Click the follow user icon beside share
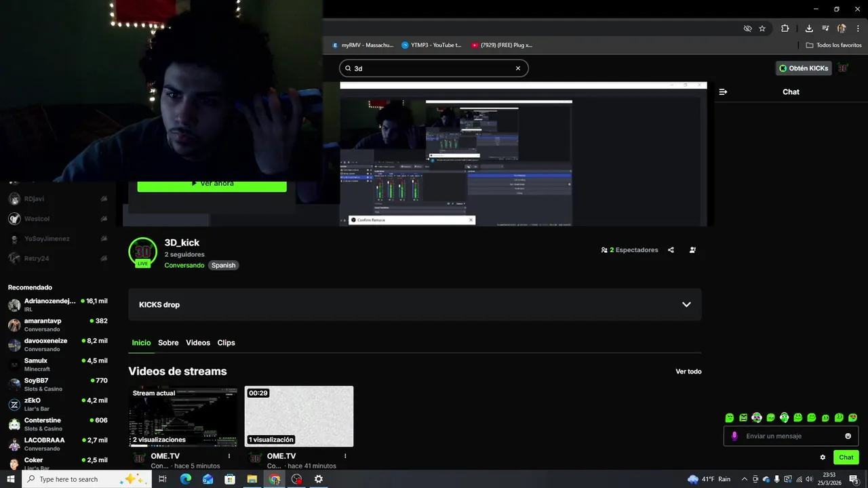The width and height of the screenshot is (868, 488). [x=692, y=250]
